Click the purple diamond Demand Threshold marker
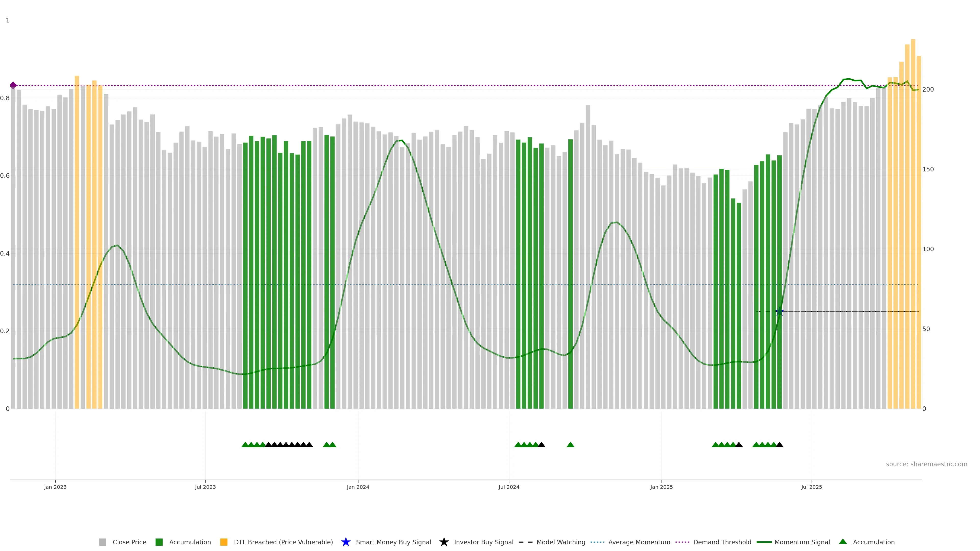 (13, 85)
